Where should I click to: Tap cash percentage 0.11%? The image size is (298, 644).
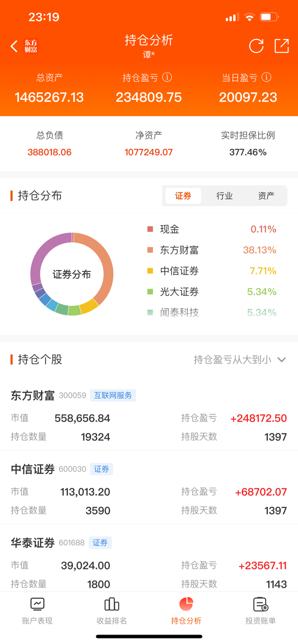pyautogui.click(x=263, y=229)
